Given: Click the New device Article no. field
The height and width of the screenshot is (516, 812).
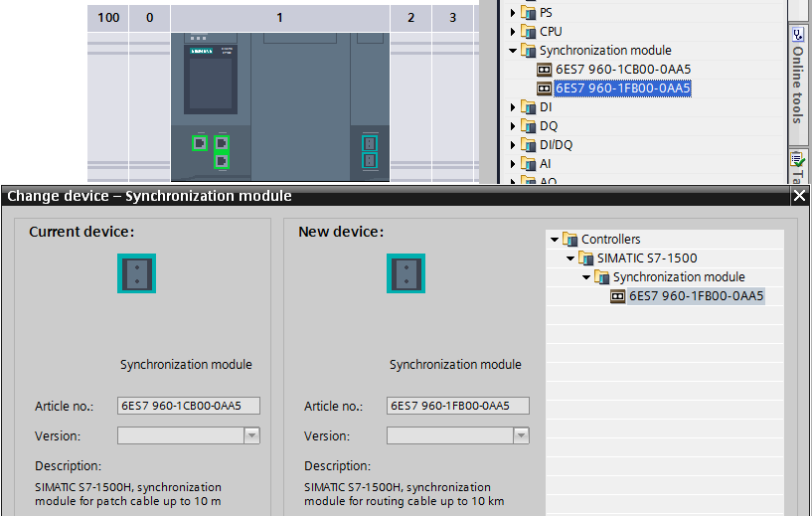Looking at the screenshot, I should point(457,406).
